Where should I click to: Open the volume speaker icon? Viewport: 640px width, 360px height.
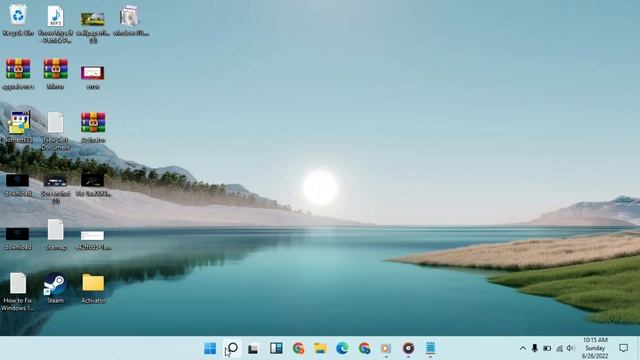pos(571,348)
